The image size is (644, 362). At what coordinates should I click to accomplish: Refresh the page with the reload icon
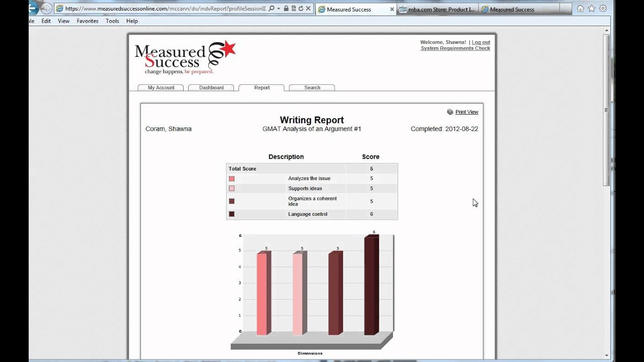(x=301, y=9)
